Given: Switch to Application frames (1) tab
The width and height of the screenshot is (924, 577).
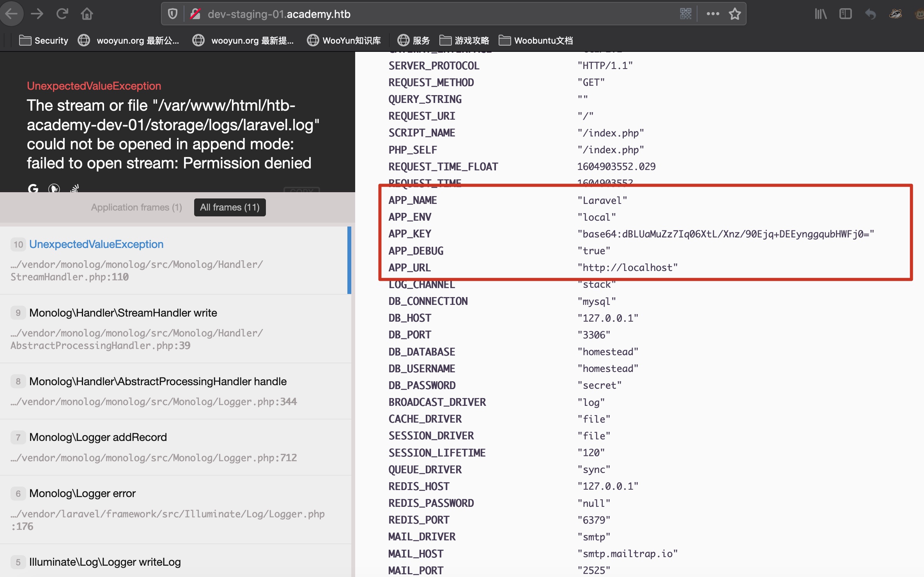Looking at the screenshot, I should [x=136, y=207].
